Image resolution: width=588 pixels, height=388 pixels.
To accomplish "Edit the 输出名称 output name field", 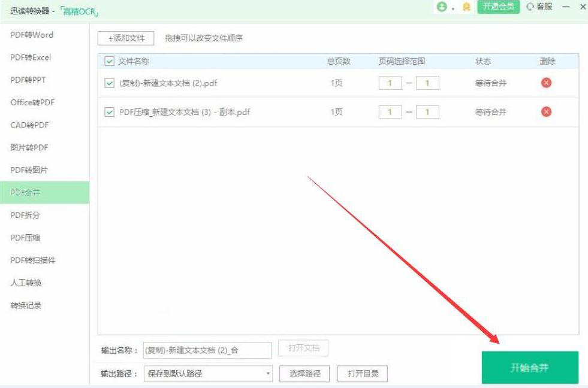I will point(207,351).
